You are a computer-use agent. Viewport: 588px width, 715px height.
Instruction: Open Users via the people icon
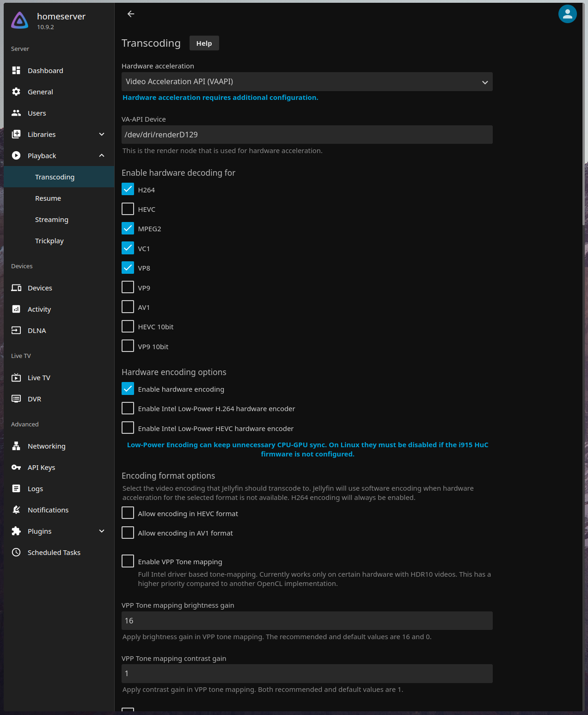click(x=16, y=113)
